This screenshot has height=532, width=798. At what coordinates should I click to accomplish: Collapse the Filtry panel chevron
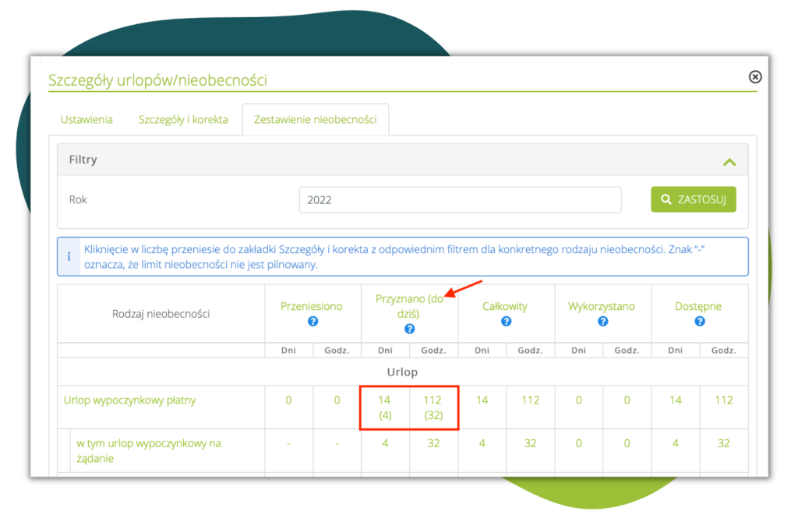coord(729,161)
